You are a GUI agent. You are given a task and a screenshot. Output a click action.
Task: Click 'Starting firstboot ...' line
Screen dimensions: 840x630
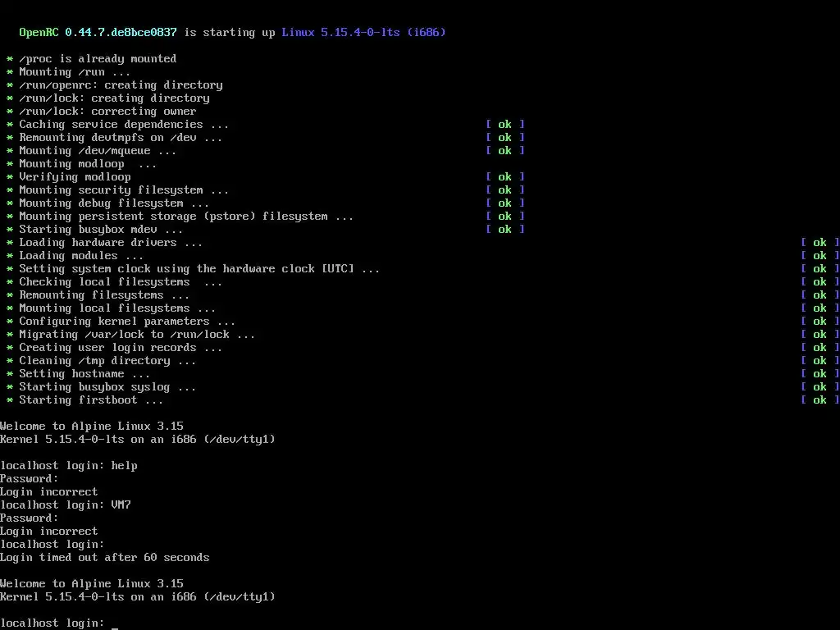[91, 400]
